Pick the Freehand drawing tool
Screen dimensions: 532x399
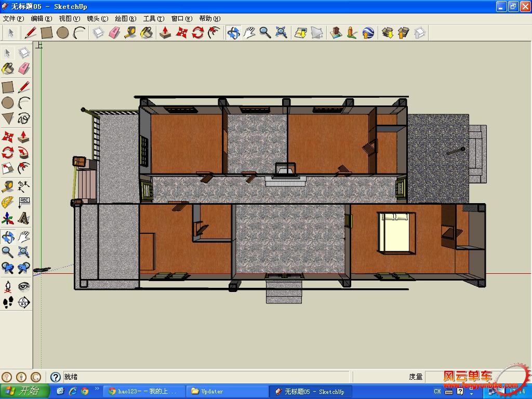[x=24, y=118]
